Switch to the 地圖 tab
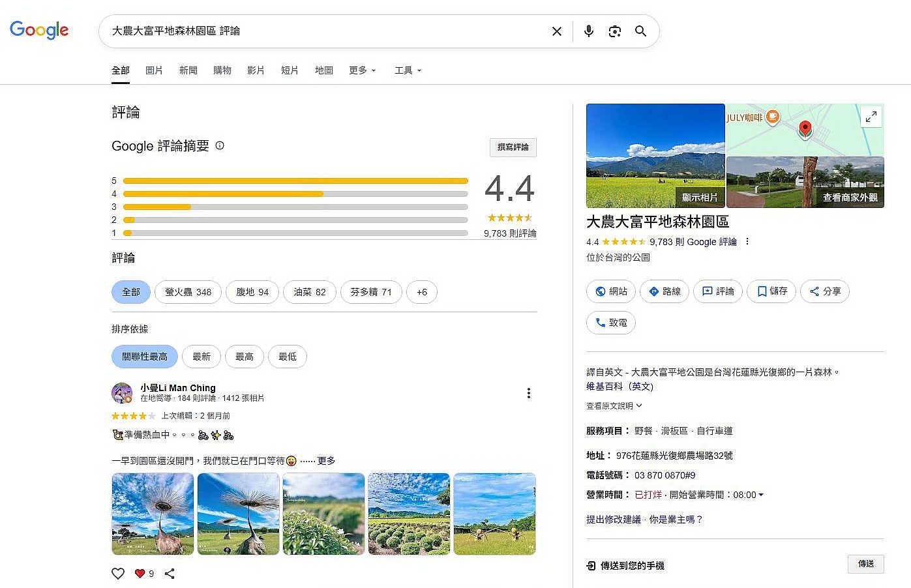The image size is (911, 588). (323, 70)
